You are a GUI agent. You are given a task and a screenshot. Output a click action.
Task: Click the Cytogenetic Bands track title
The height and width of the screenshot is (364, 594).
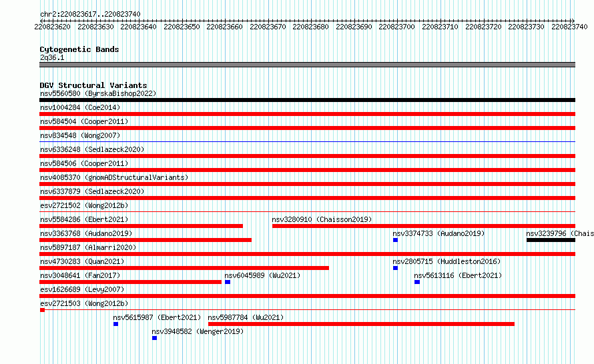79,49
